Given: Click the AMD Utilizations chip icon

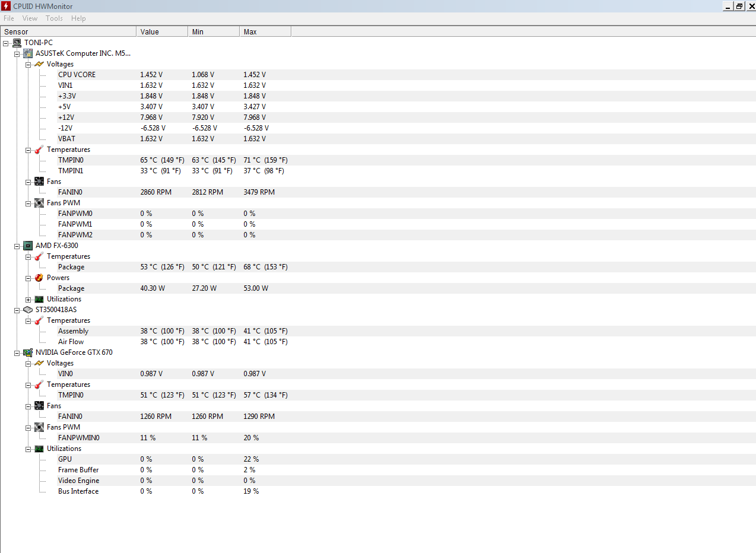Looking at the screenshot, I should 39,299.
